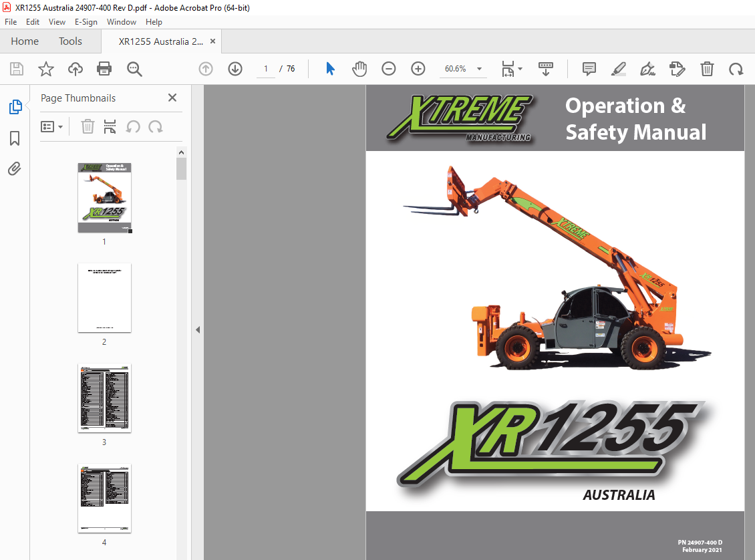Expand fit page options dropdown arrow
755x560 pixels.
[x=520, y=69]
